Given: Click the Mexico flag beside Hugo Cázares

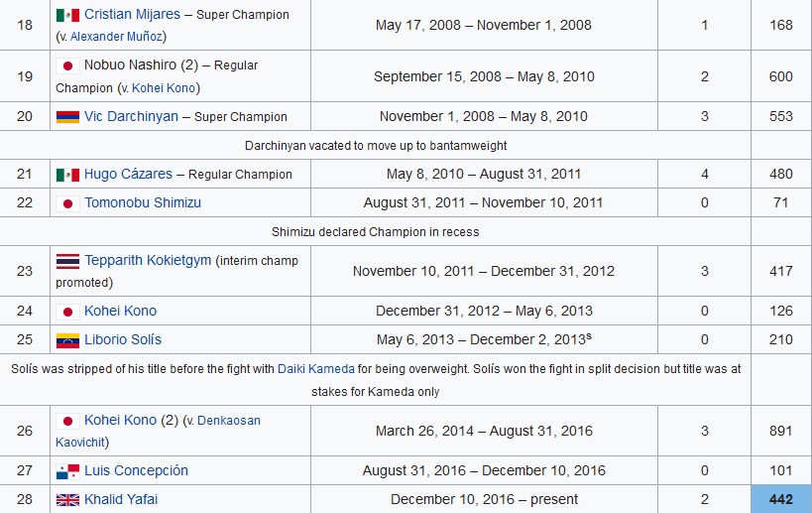Looking at the screenshot, I should click(67, 175).
